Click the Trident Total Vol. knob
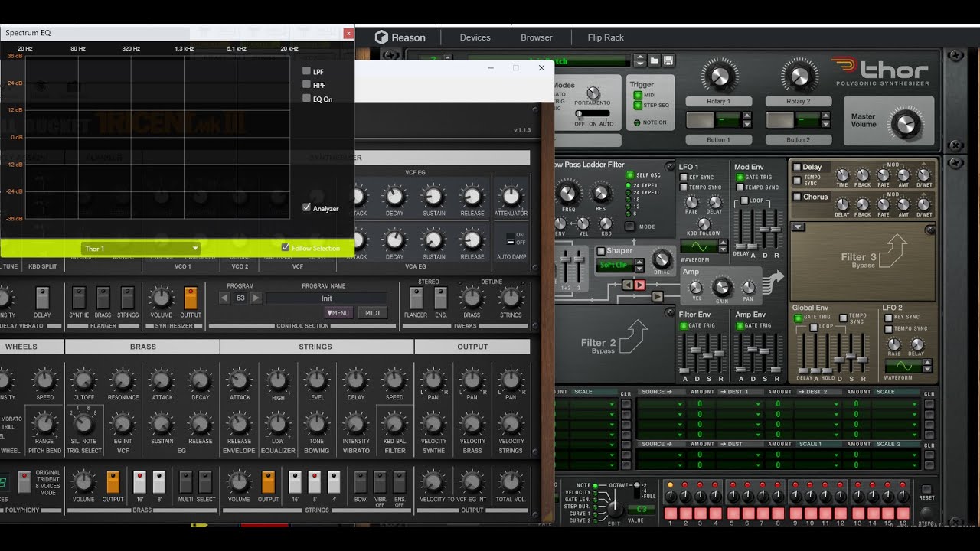The image size is (980, 551). [511, 481]
